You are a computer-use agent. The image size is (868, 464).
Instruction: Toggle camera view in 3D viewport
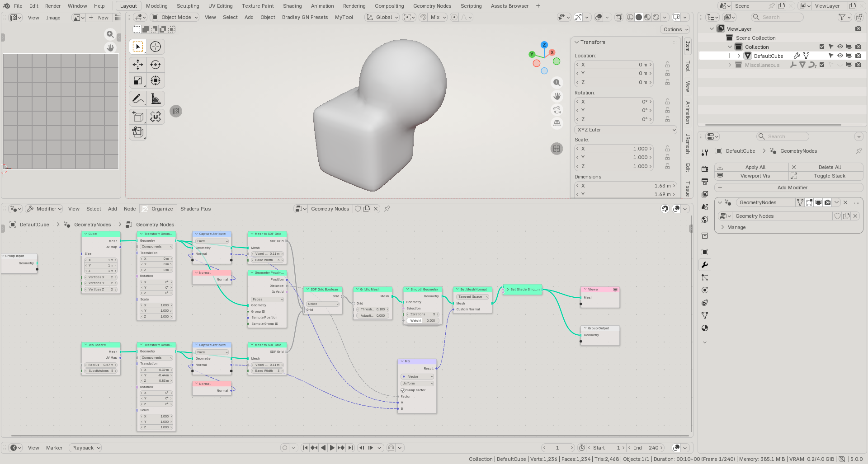tap(557, 110)
